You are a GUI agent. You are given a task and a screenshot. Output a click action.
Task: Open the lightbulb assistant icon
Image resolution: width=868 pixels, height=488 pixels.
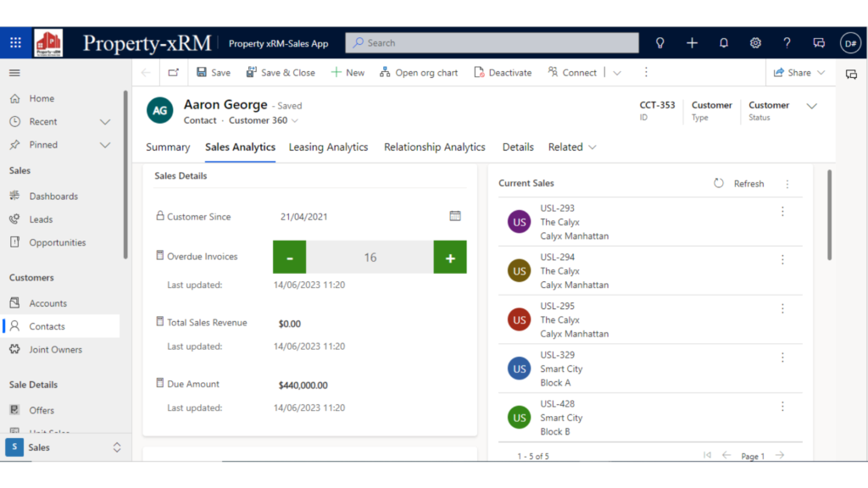click(x=659, y=42)
